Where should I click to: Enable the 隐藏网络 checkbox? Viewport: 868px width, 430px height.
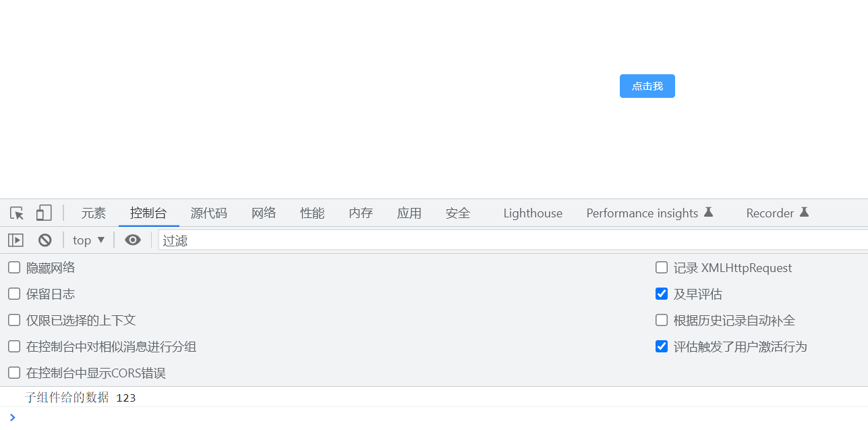click(13, 267)
